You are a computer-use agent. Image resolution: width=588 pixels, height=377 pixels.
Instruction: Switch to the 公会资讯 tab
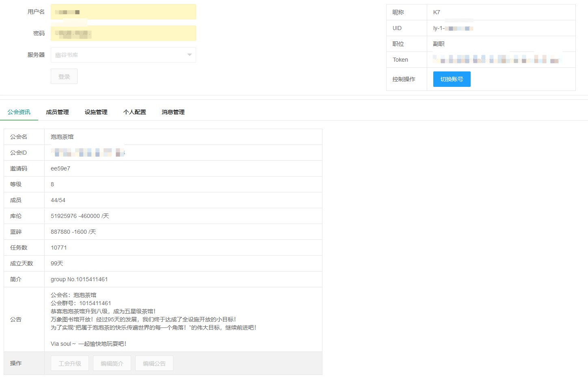pyautogui.click(x=19, y=112)
